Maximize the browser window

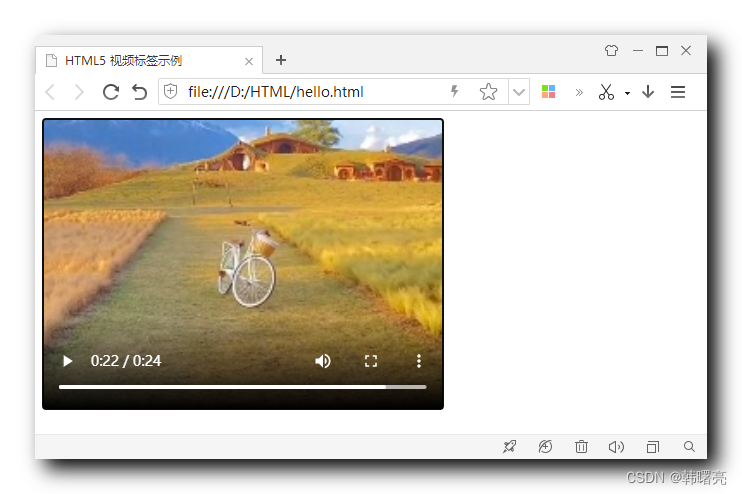[x=662, y=51]
